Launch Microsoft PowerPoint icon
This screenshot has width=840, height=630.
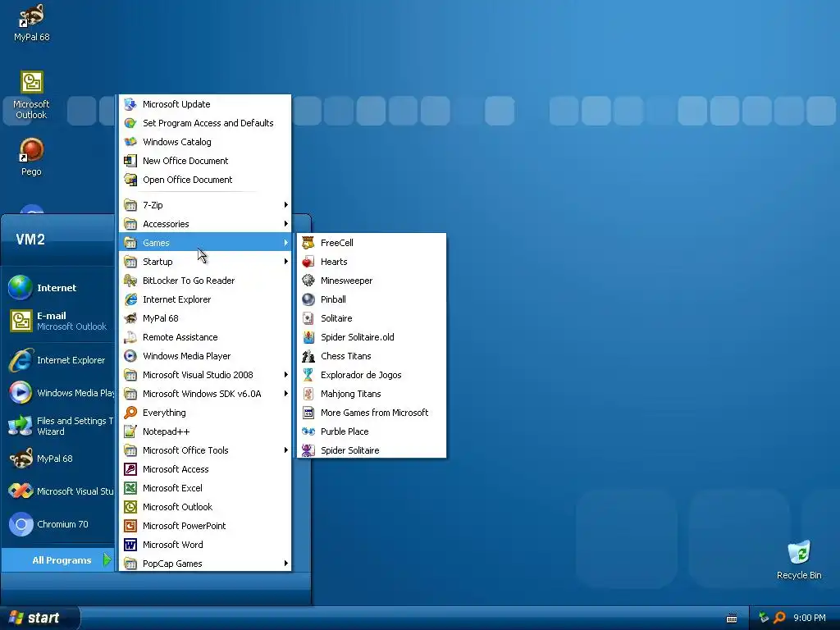click(130, 526)
